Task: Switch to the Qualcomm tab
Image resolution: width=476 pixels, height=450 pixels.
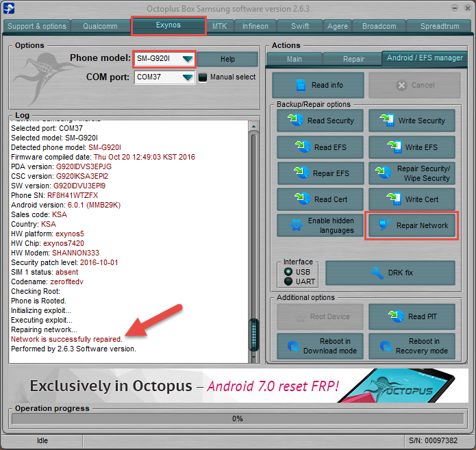Action: [100, 26]
